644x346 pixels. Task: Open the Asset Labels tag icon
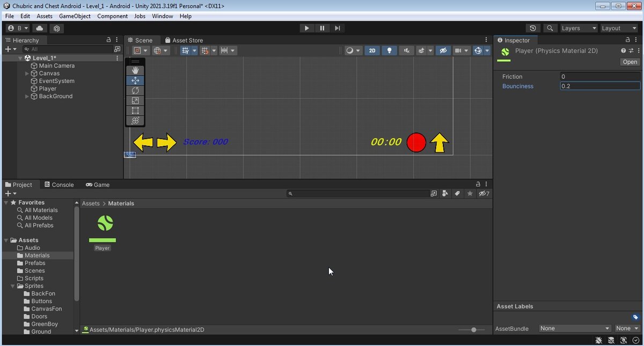[x=635, y=317]
